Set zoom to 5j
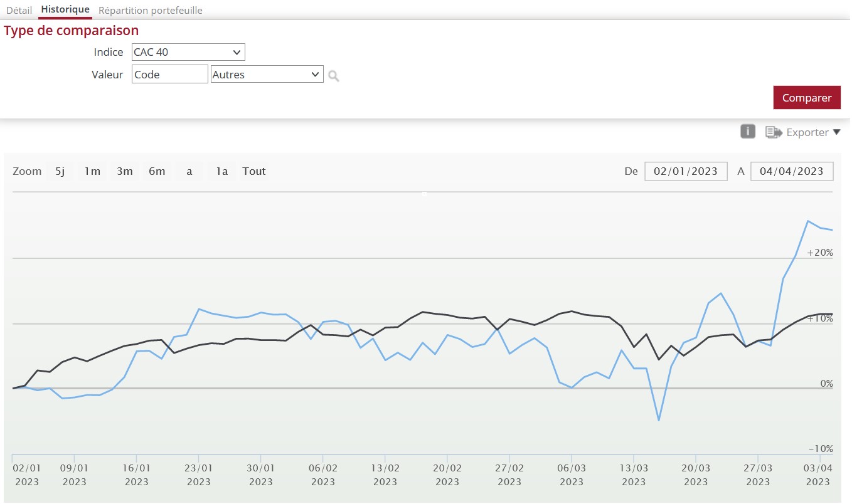852x504 pixels. click(60, 171)
